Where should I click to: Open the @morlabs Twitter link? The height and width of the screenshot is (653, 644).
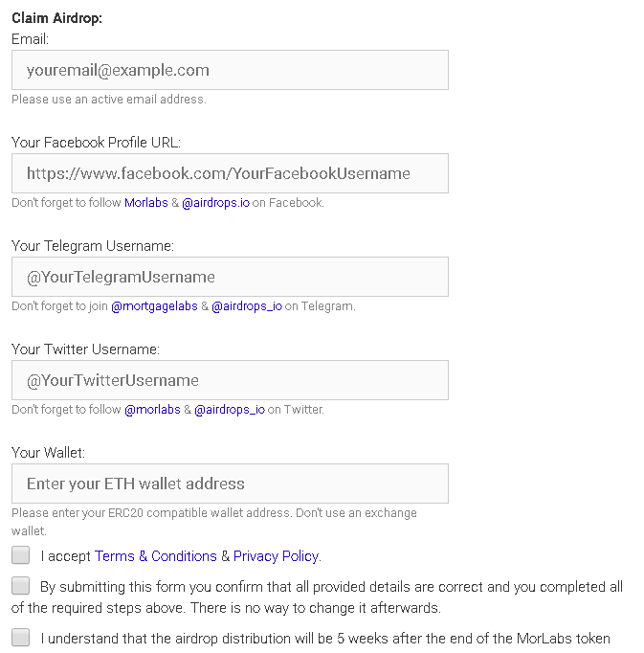pyautogui.click(x=152, y=410)
